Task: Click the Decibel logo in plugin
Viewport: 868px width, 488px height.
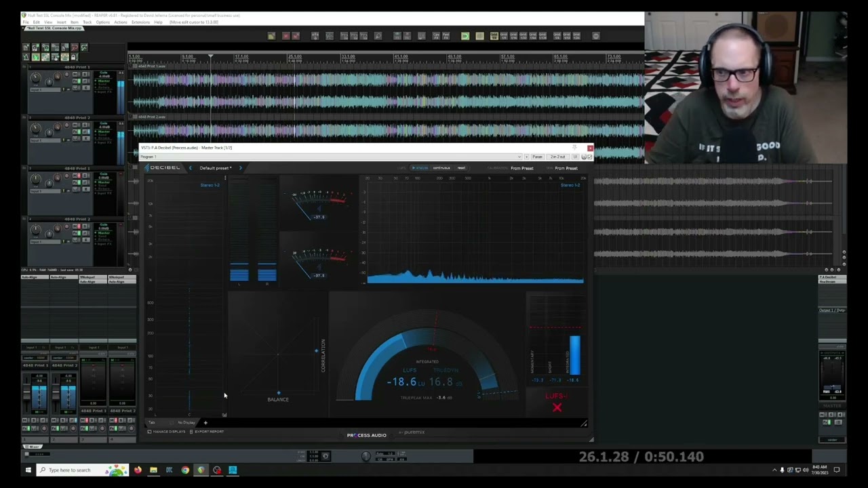Action: point(163,168)
